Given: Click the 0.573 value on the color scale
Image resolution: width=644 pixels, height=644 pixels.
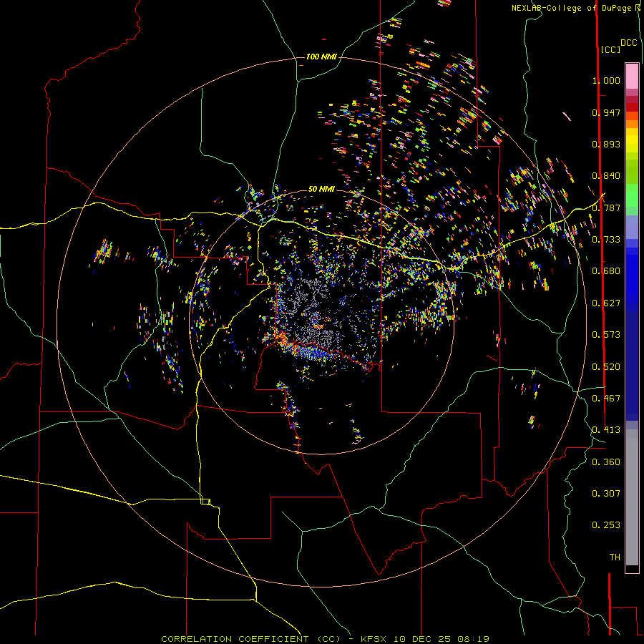Looking at the screenshot, I should 606,335.
